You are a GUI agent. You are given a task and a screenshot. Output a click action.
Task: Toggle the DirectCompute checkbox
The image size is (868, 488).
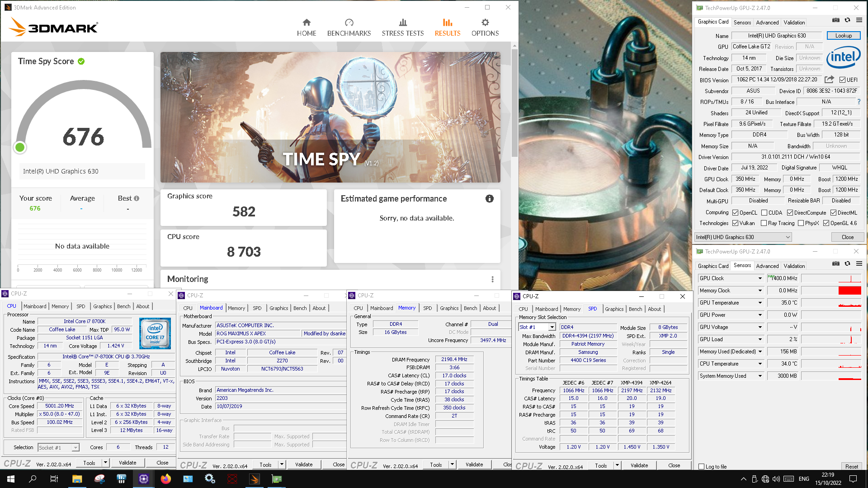790,213
